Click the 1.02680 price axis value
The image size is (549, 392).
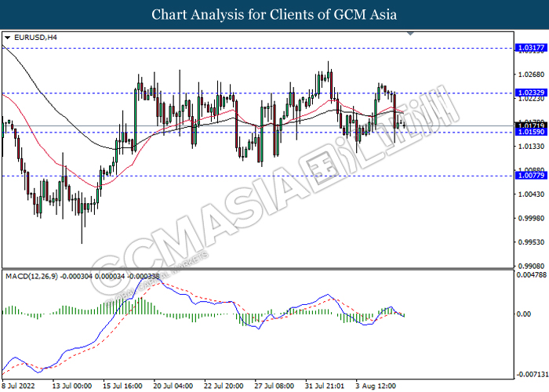pyautogui.click(x=531, y=74)
